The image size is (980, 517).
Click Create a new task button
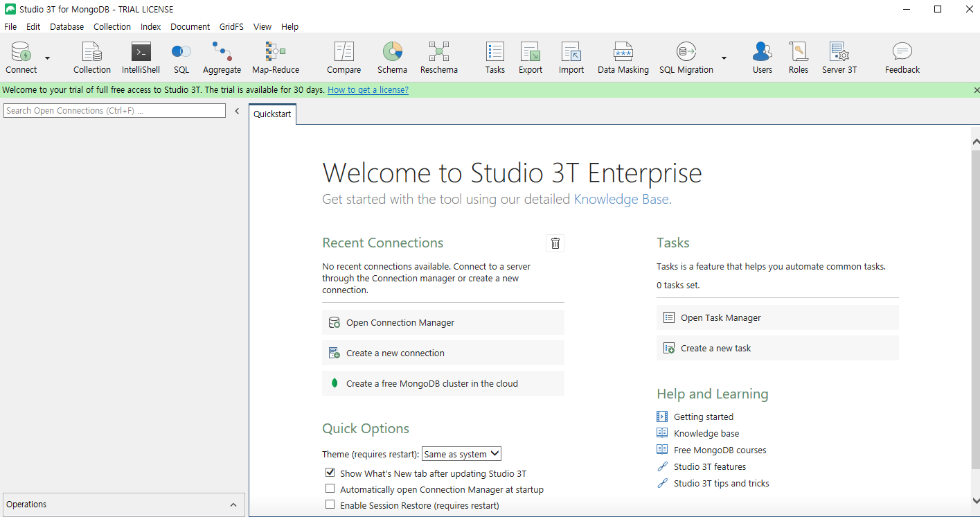click(x=778, y=348)
